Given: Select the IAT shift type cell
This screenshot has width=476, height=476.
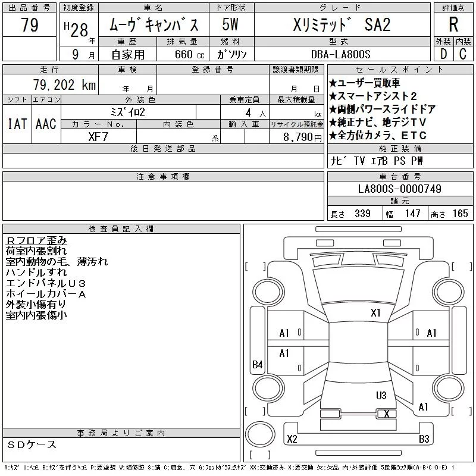Looking at the screenshot, I should click(x=17, y=124).
